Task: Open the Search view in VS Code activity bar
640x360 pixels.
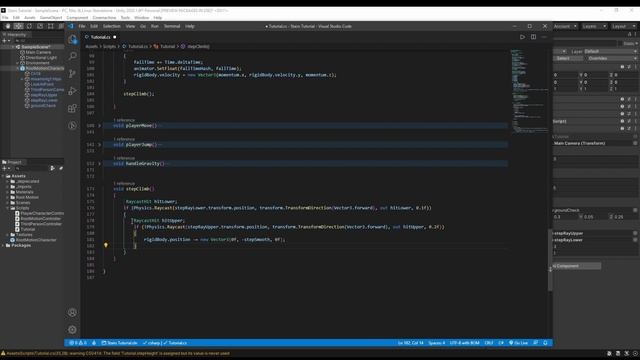Action: [72, 56]
